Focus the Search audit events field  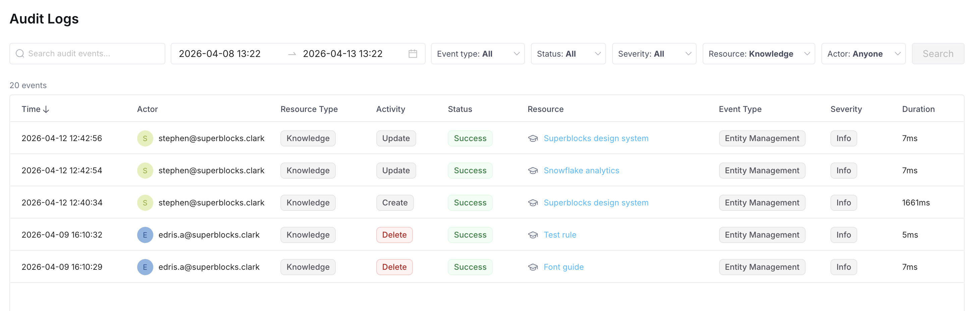coord(91,54)
